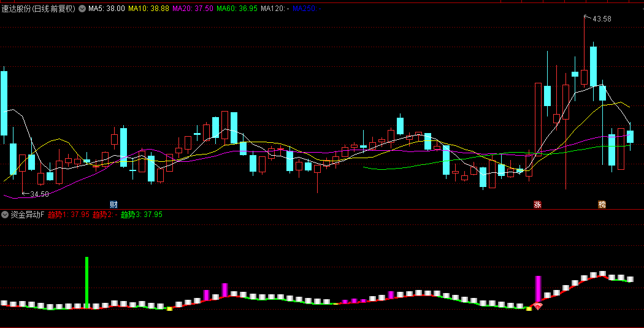Click the orange 榜 ranking marker
The image size is (644, 328).
click(602, 204)
